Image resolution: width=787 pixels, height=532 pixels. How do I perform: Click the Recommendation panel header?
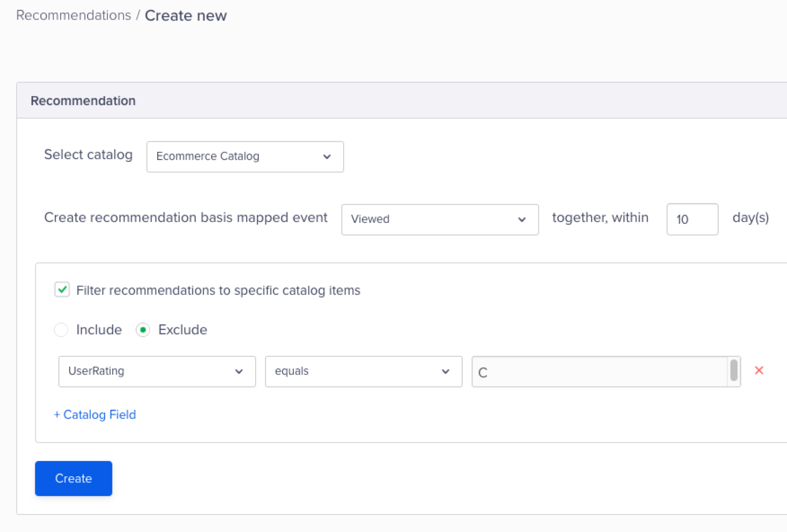click(83, 101)
